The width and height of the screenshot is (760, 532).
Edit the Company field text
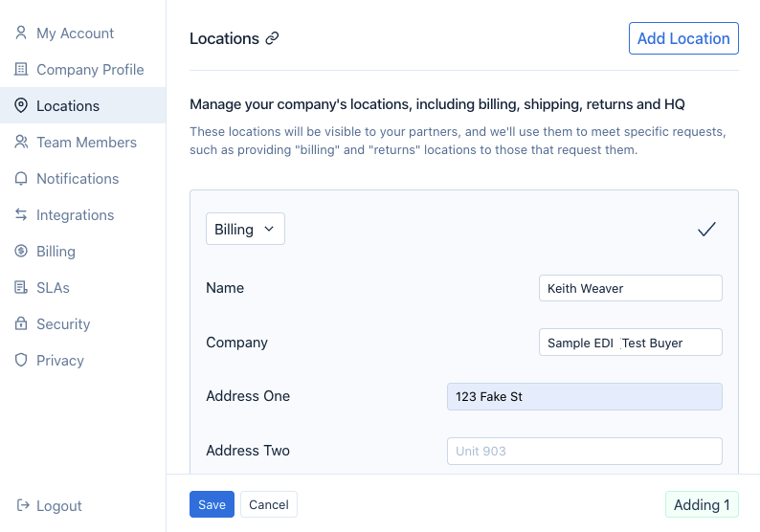point(631,343)
